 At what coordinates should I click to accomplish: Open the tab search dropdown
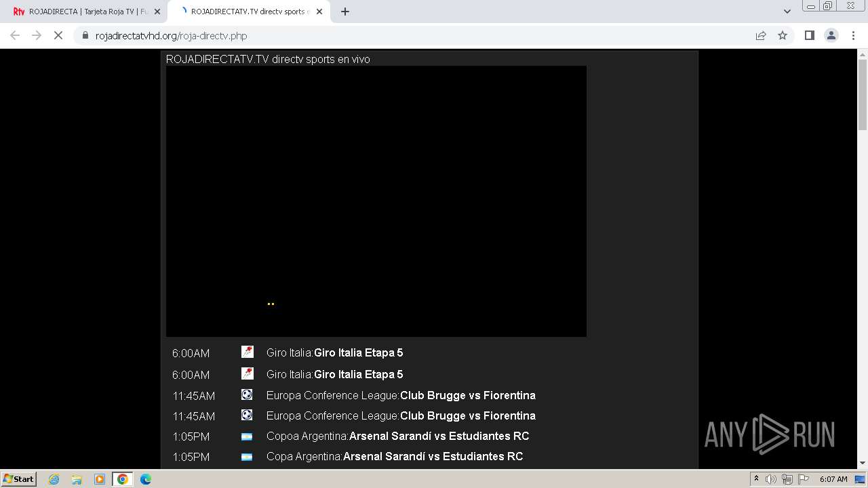pyautogui.click(x=787, y=12)
